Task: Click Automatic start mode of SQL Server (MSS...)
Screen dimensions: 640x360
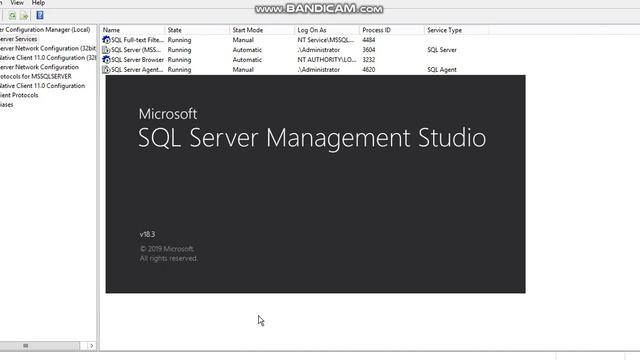Action: point(247,50)
